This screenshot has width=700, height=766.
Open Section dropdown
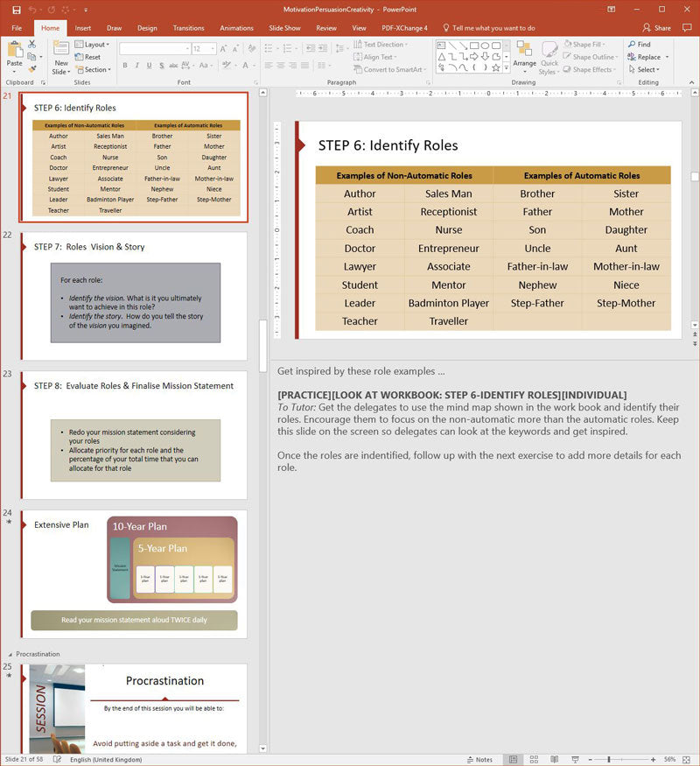tap(93, 70)
